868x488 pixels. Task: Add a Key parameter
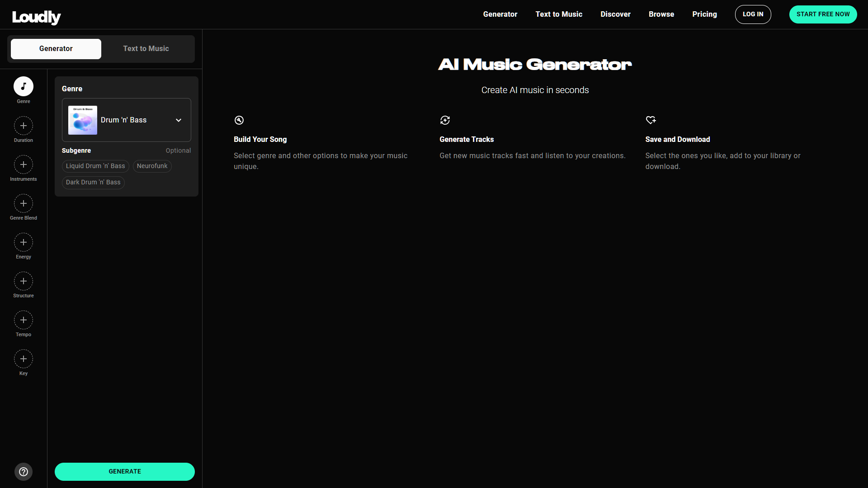click(x=24, y=359)
